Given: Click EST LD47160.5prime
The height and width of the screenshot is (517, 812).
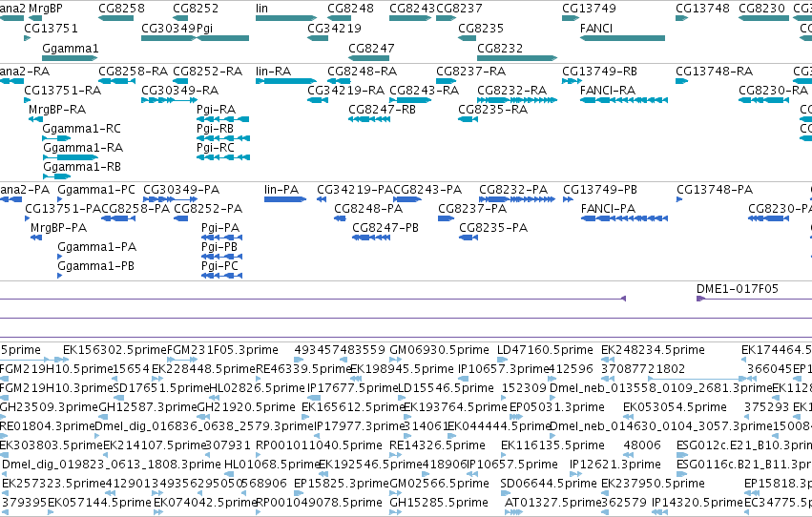Looking at the screenshot, I should (x=545, y=350).
